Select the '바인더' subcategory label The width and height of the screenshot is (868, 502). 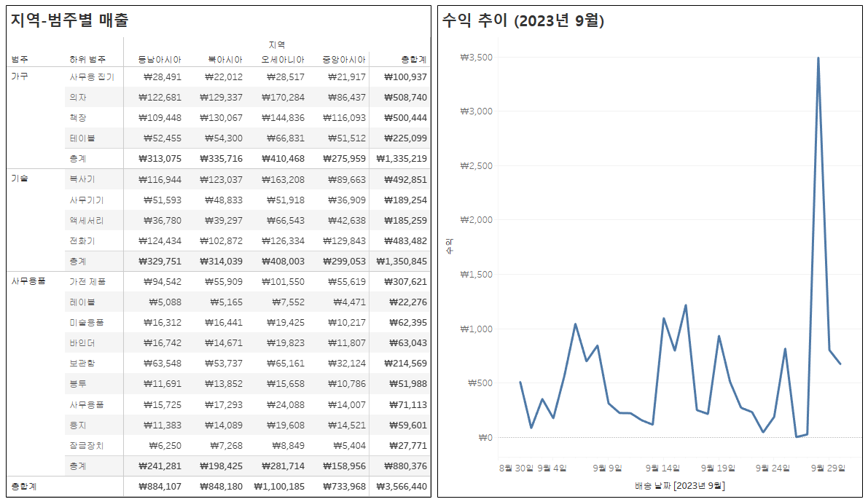[x=82, y=343]
